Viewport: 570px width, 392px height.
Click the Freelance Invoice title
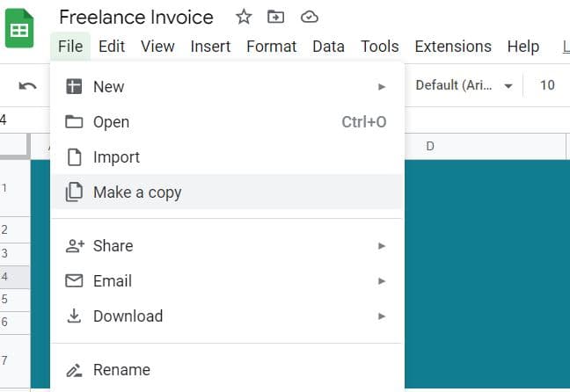[136, 17]
